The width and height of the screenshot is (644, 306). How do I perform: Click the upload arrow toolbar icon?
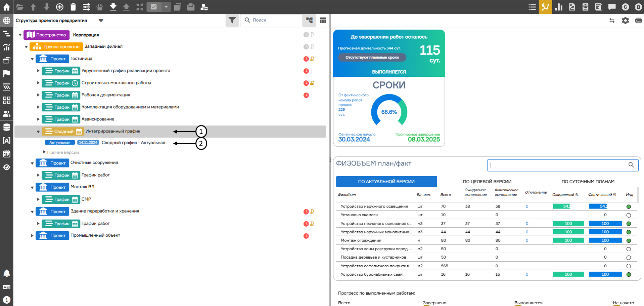point(126,7)
